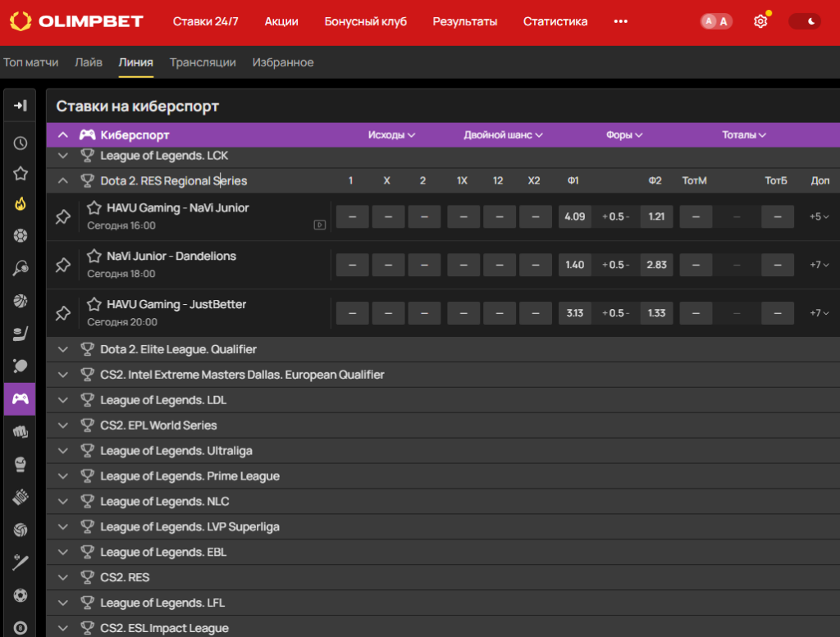Select the baseball bat icon in sidebar
Image resolution: width=840 pixels, height=637 pixels.
[x=21, y=562]
